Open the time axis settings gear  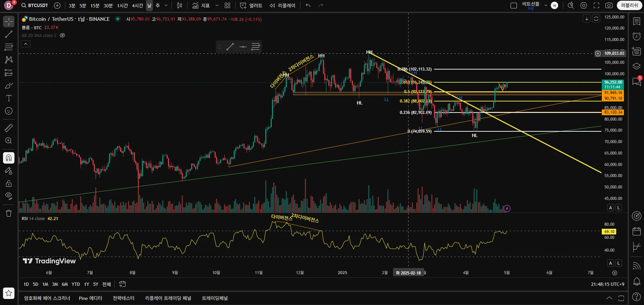[614, 273]
